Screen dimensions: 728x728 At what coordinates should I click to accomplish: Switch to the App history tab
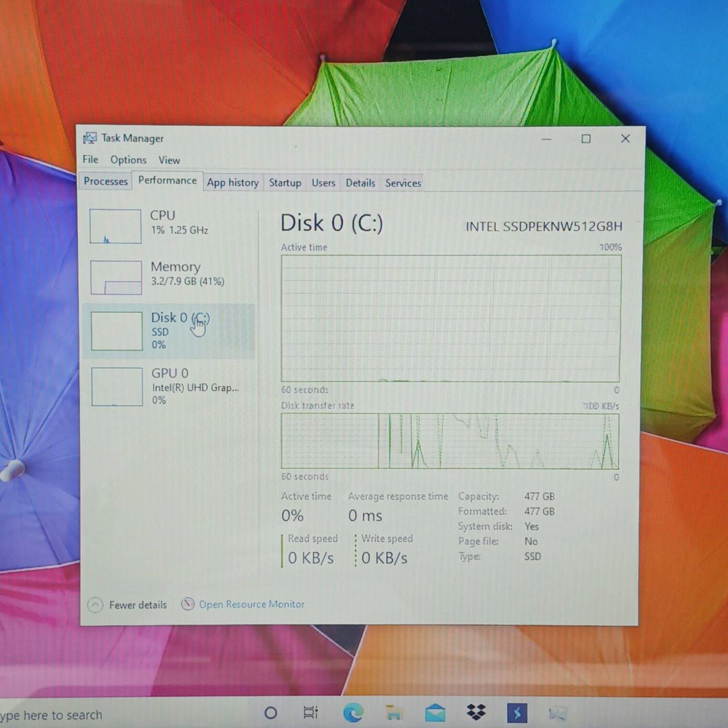[x=233, y=183]
